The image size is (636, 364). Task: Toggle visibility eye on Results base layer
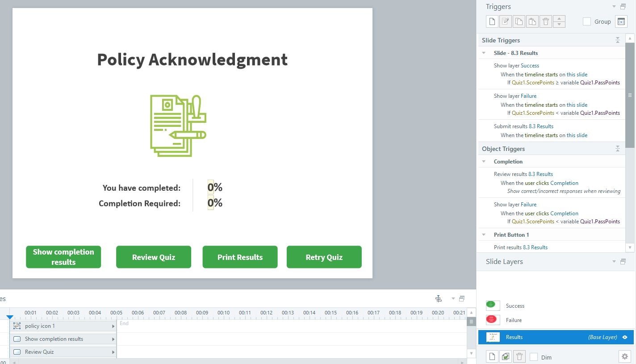pos(625,337)
